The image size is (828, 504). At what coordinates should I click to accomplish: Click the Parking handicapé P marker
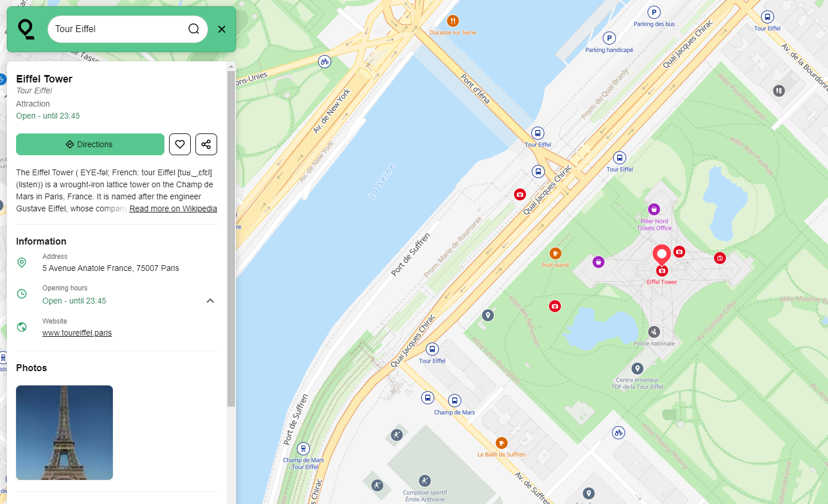[609, 38]
